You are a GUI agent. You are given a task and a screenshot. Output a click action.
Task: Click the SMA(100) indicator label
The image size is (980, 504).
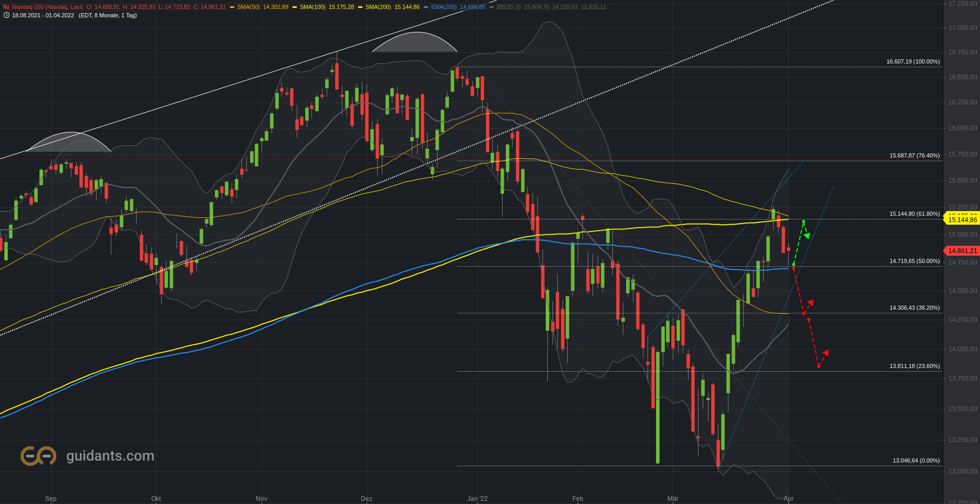(x=312, y=7)
